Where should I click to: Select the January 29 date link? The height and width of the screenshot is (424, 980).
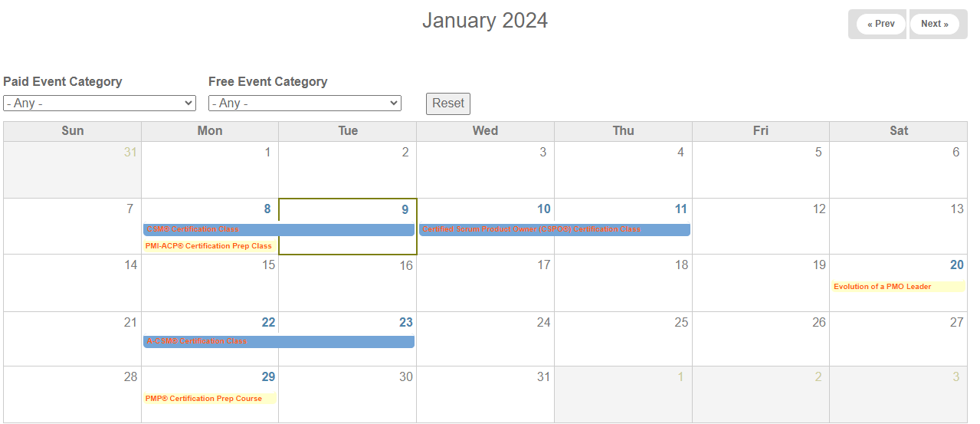tap(268, 377)
